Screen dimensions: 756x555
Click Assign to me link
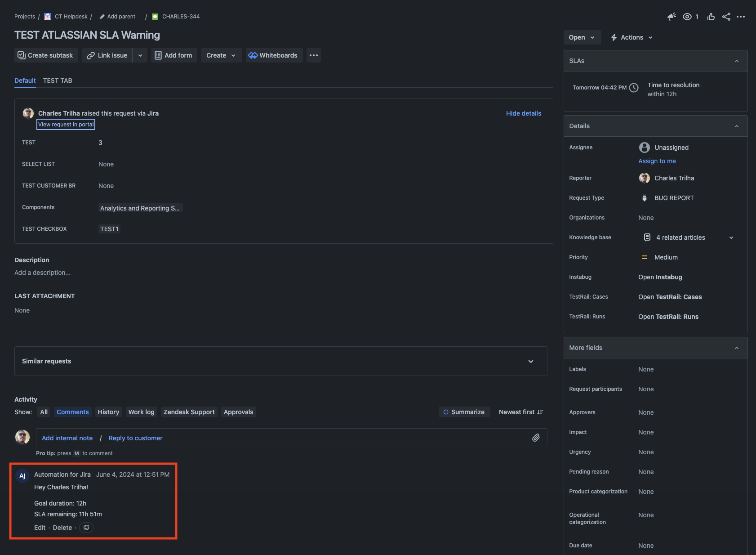pyautogui.click(x=657, y=161)
